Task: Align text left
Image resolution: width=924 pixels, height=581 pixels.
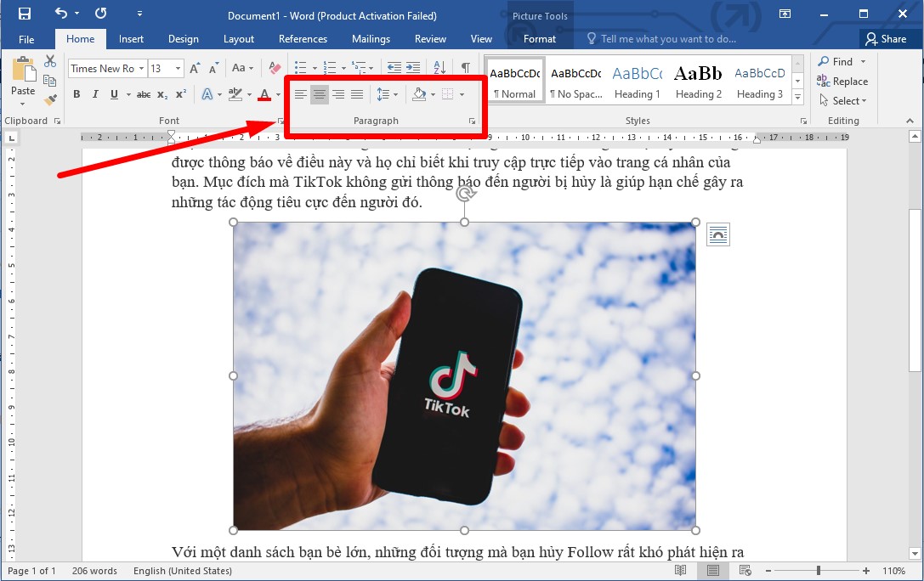Action: 301,94
